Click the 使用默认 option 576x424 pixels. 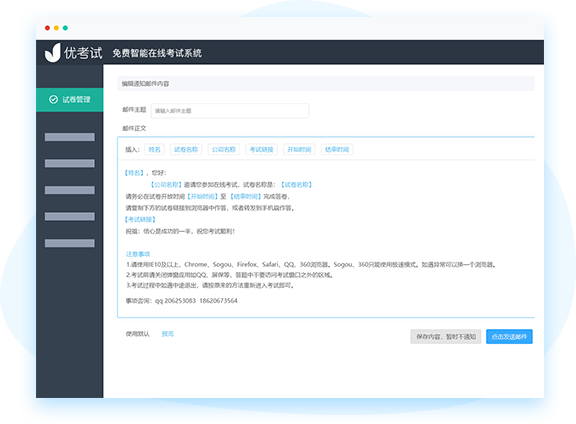tap(138, 334)
